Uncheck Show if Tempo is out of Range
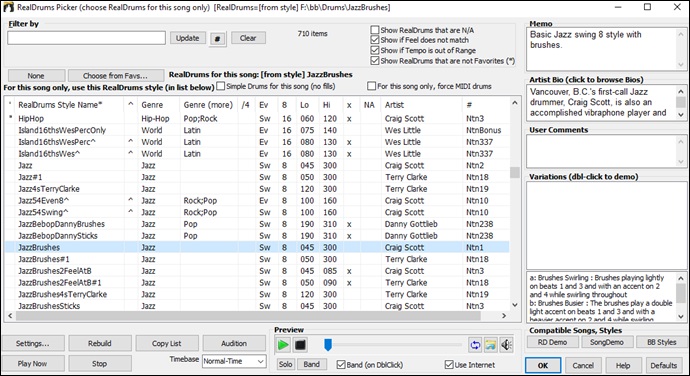The height and width of the screenshot is (376, 690). 375,50
